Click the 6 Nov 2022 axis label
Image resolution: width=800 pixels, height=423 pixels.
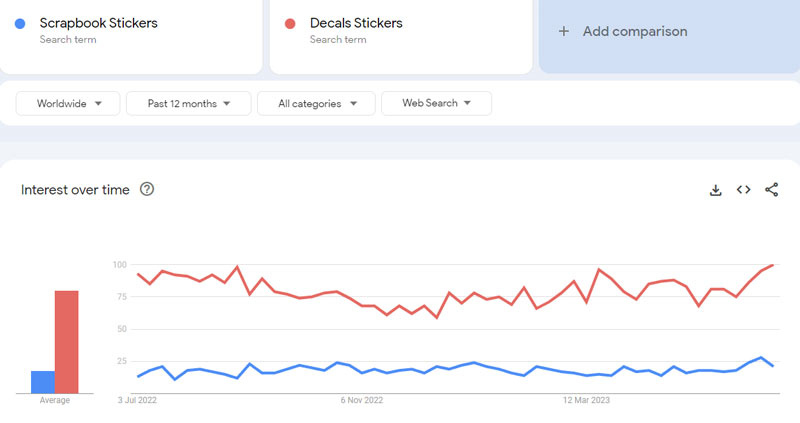click(361, 400)
